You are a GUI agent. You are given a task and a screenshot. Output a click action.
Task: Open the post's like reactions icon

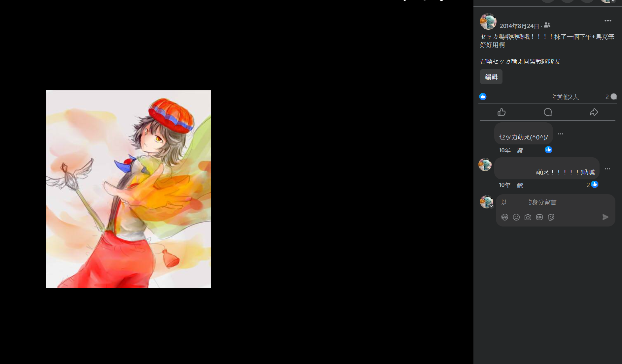(483, 97)
